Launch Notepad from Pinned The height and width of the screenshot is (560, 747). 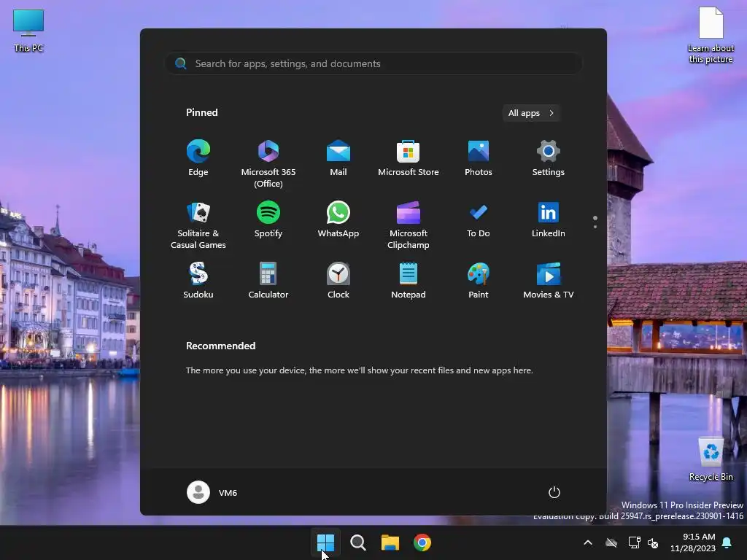409,281
